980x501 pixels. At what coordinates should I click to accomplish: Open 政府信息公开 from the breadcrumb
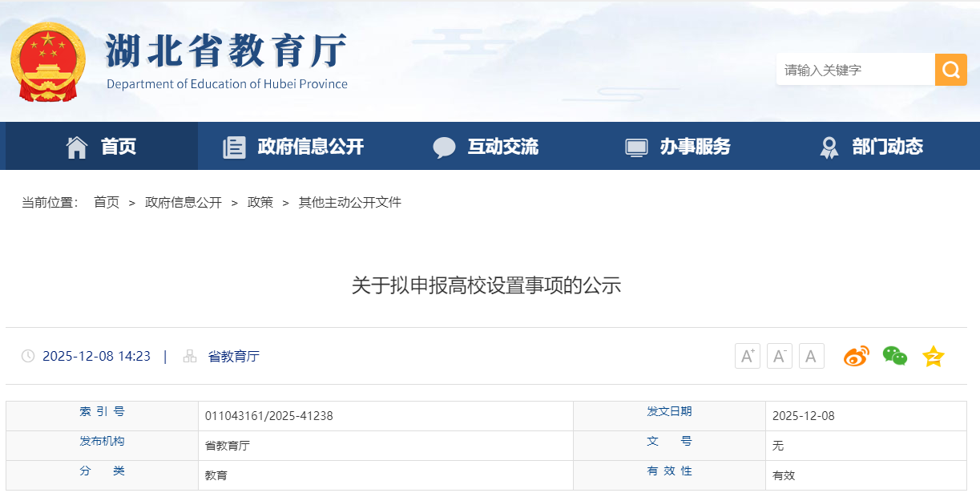[183, 202]
